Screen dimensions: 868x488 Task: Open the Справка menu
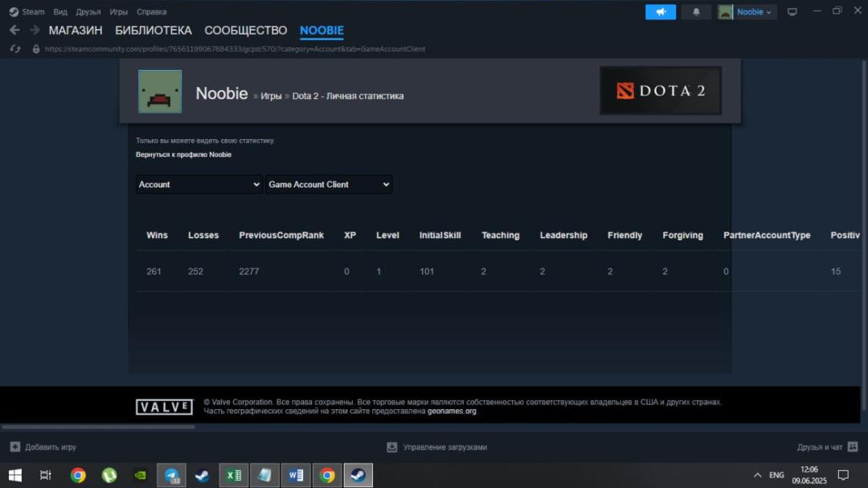click(151, 11)
